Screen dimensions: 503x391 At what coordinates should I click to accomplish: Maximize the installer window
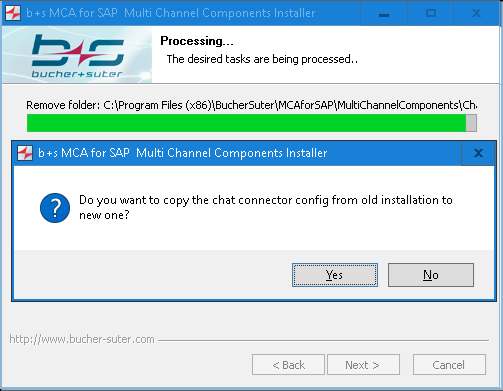coord(431,13)
